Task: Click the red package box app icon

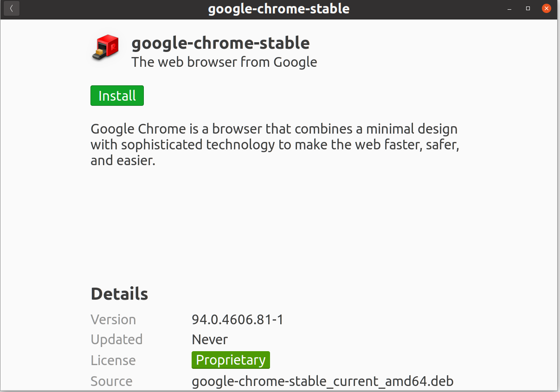Action: point(105,48)
